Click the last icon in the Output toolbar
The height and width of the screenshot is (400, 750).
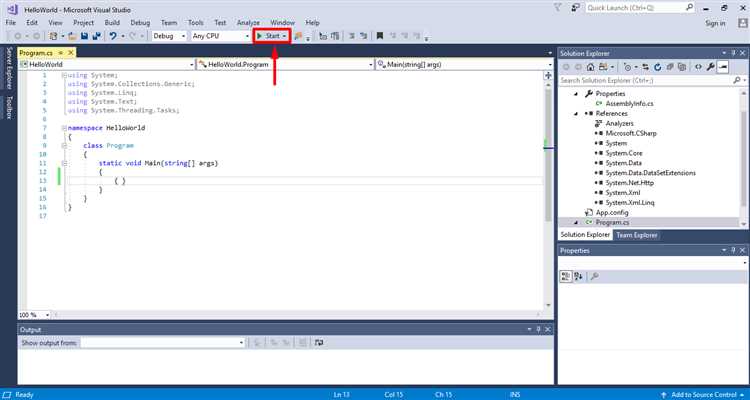[x=319, y=343]
